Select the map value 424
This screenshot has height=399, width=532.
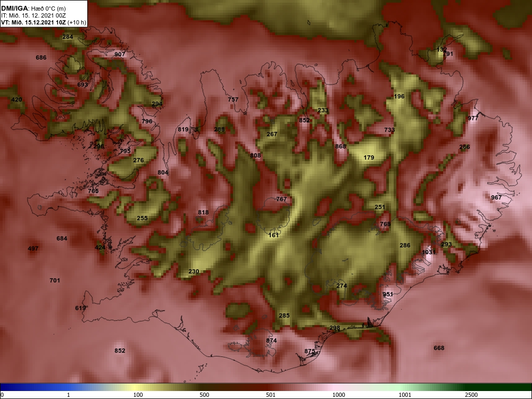pyautogui.click(x=100, y=248)
